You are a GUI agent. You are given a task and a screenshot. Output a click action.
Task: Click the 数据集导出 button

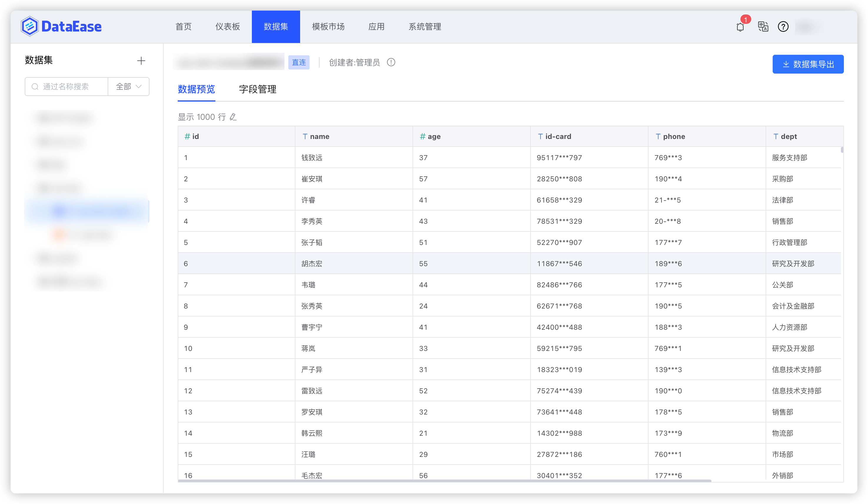[x=808, y=64]
